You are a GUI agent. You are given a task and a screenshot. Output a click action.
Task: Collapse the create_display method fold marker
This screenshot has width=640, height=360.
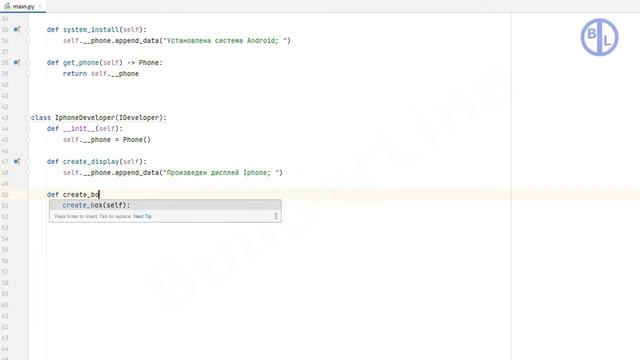coord(28,162)
